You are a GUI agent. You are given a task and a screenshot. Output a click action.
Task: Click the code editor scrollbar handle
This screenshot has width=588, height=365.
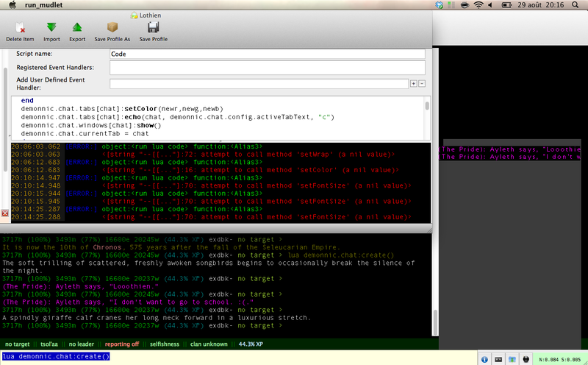tap(427, 104)
